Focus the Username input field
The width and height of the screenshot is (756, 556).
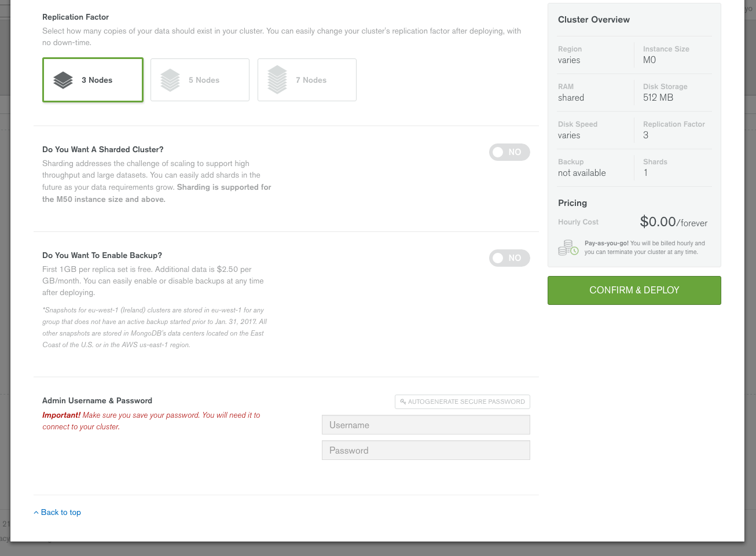click(425, 425)
